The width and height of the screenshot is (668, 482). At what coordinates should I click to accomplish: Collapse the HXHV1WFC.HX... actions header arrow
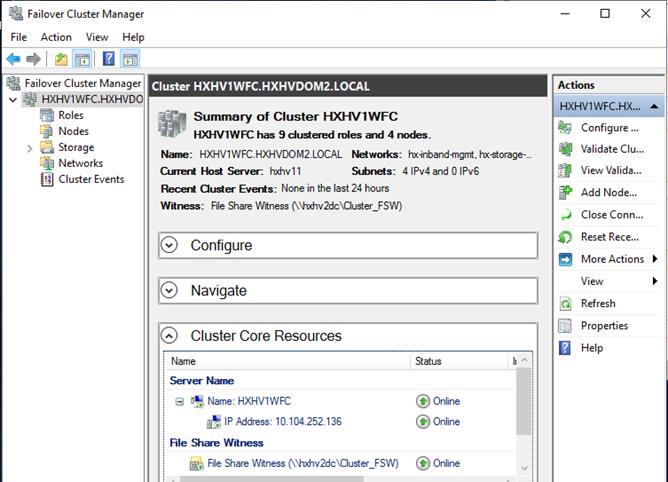pyautogui.click(x=654, y=106)
